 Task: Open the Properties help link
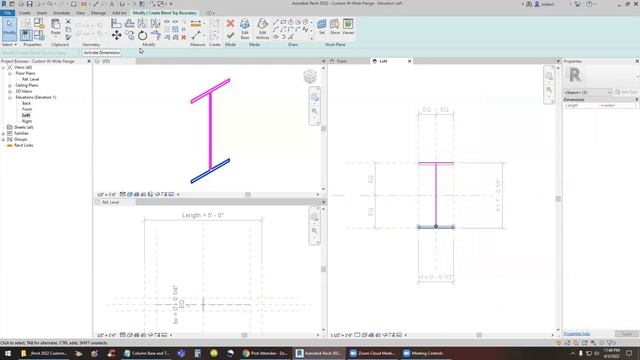(577, 334)
